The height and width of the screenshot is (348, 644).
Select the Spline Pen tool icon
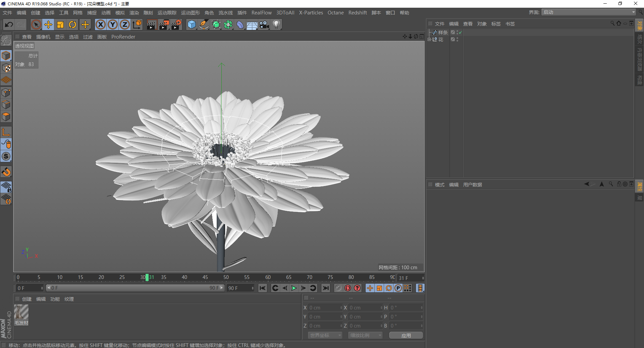(x=204, y=24)
